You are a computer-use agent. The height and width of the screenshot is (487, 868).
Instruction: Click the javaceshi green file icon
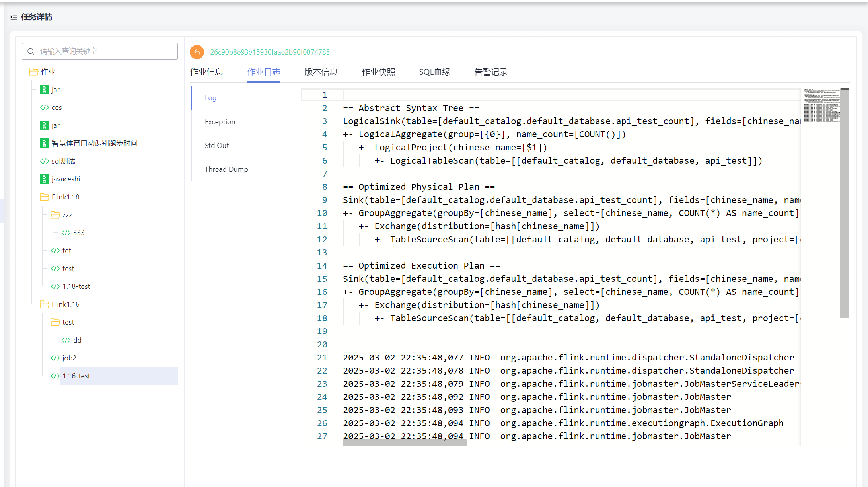(44, 179)
